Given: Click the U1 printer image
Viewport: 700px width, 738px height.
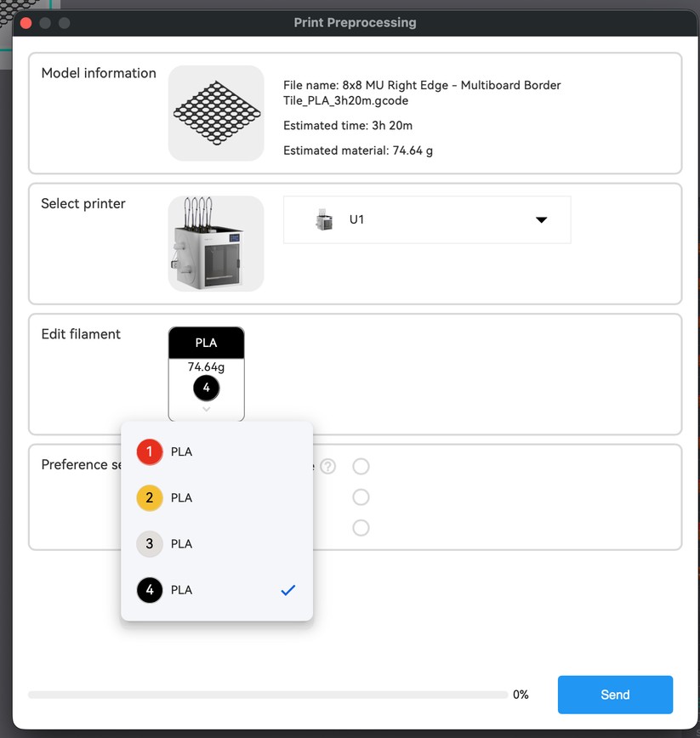Looking at the screenshot, I should point(215,243).
